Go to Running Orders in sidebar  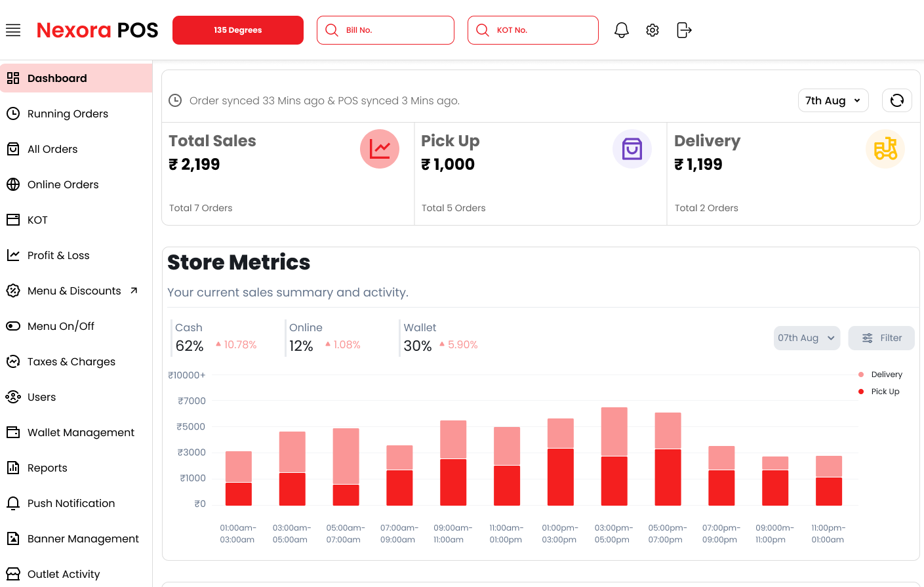[68, 113]
